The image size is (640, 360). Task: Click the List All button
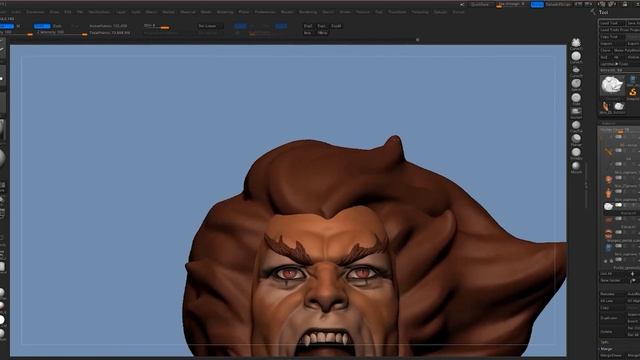tap(613, 273)
